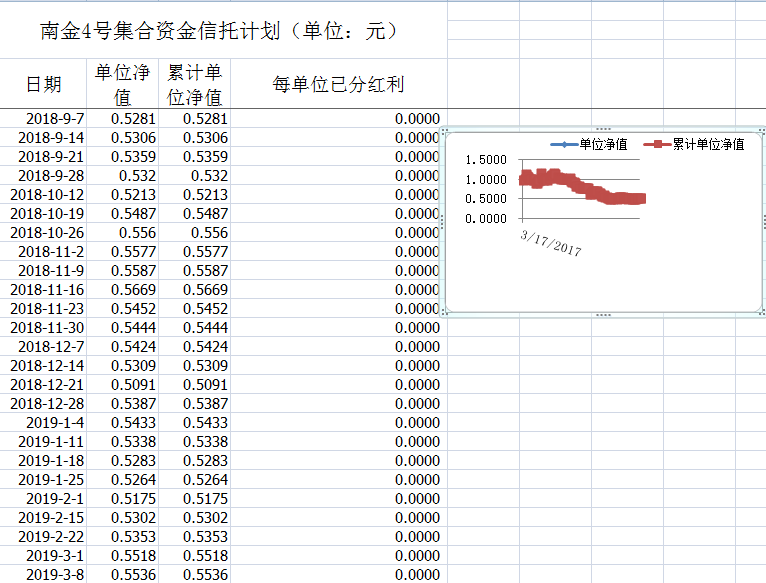Click 累计单位净值 value 0.5452 for 2018-11-23
This screenshot has width=766, height=583.
[194, 308]
